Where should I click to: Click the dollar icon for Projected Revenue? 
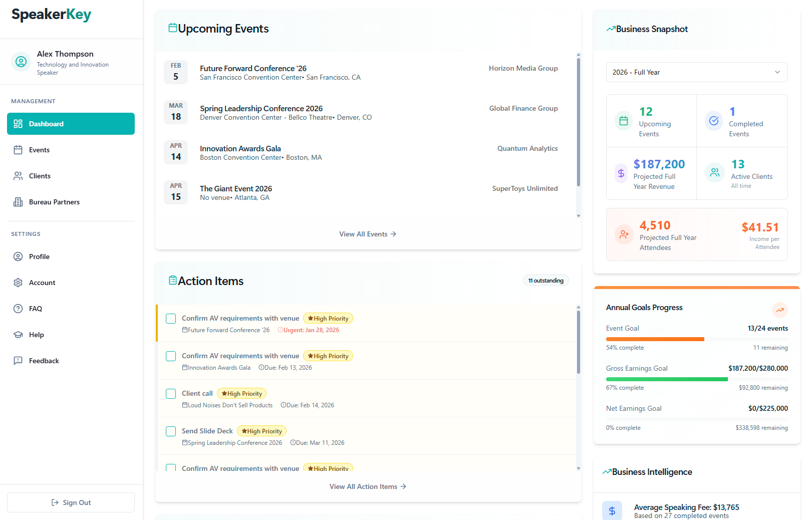point(621,173)
